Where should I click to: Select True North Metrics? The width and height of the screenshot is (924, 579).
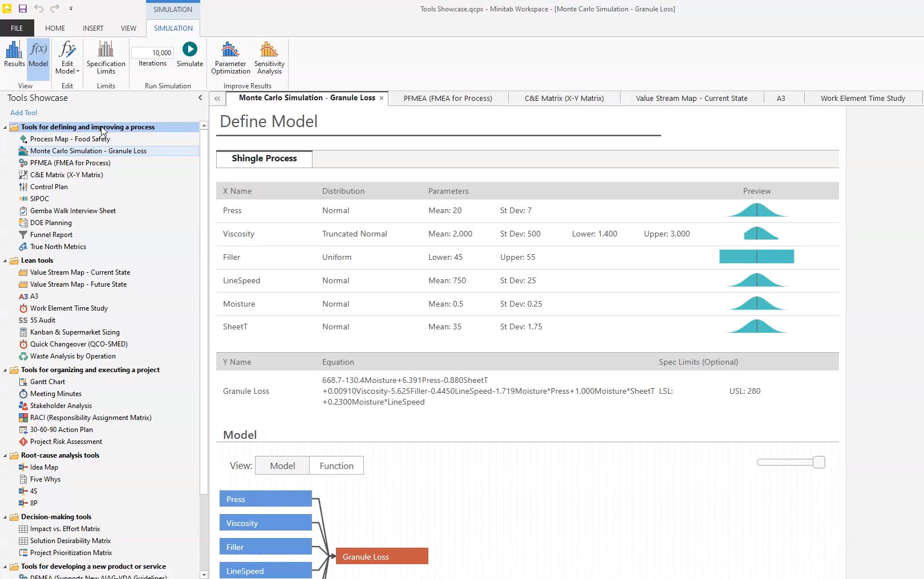58,247
